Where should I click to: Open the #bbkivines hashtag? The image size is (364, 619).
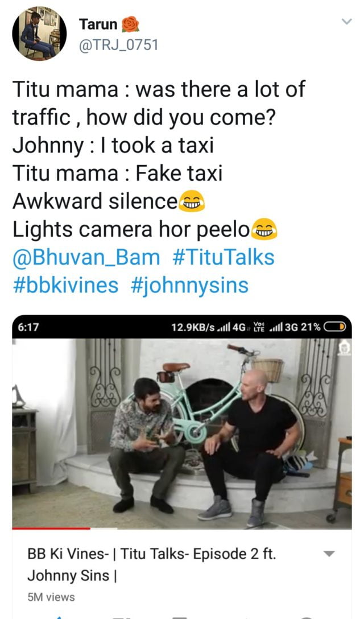point(65,286)
